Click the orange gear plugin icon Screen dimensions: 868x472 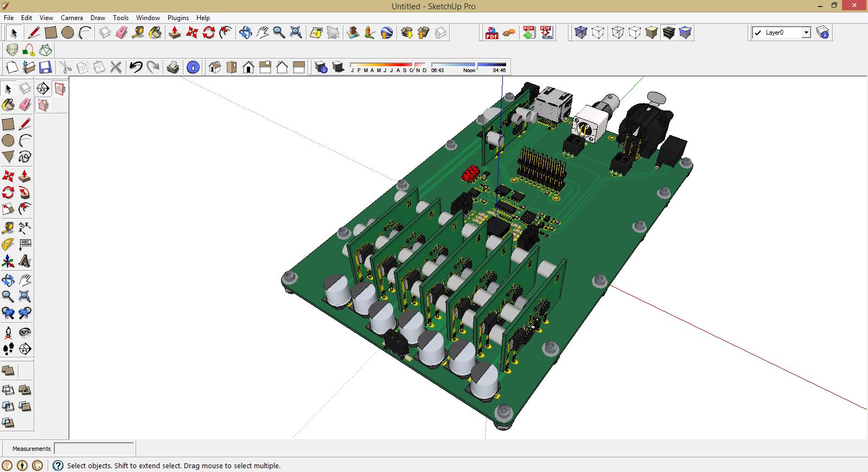point(509,33)
